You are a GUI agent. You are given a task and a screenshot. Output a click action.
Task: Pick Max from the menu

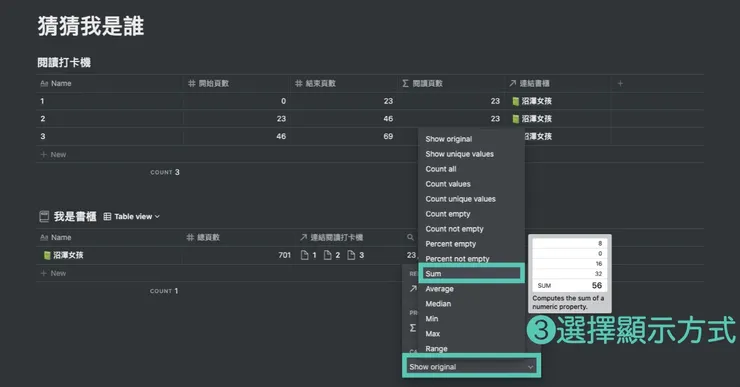[432, 334]
